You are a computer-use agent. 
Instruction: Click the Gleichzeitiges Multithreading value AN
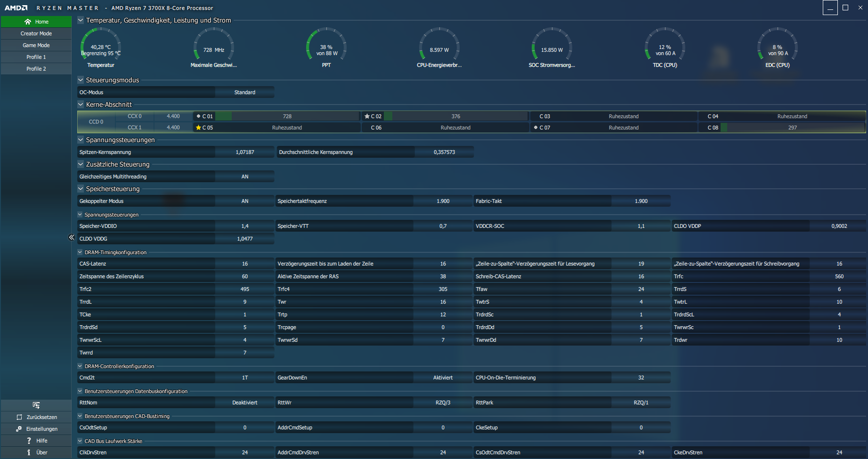click(245, 177)
